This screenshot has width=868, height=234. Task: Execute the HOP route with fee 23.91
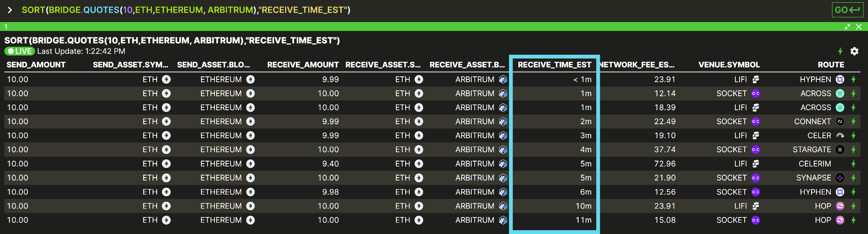pos(853,206)
